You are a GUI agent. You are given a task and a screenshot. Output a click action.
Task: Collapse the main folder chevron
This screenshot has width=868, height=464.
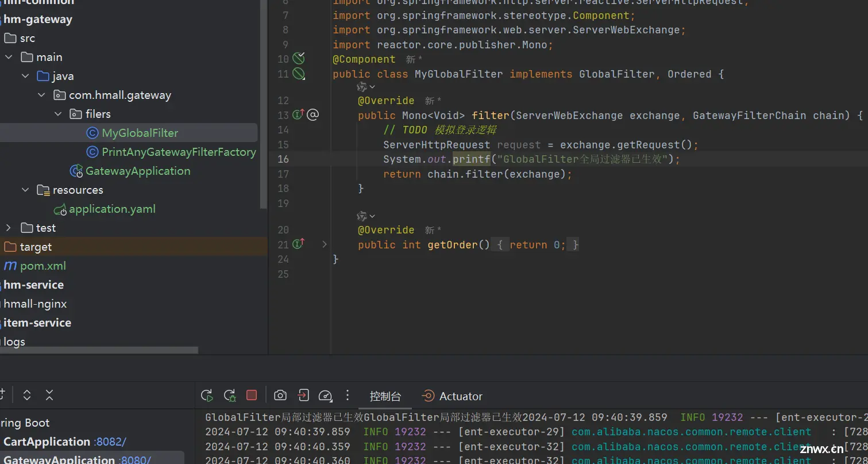click(9, 57)
